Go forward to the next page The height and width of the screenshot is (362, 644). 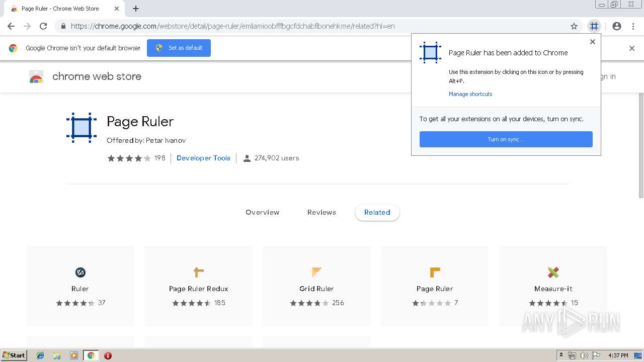point(27,26)
